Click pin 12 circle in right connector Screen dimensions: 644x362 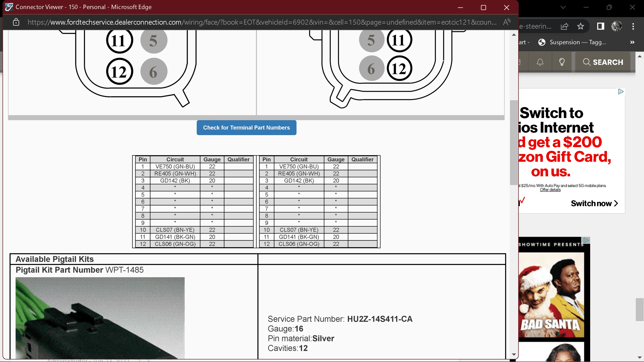(x=399, y=68)
